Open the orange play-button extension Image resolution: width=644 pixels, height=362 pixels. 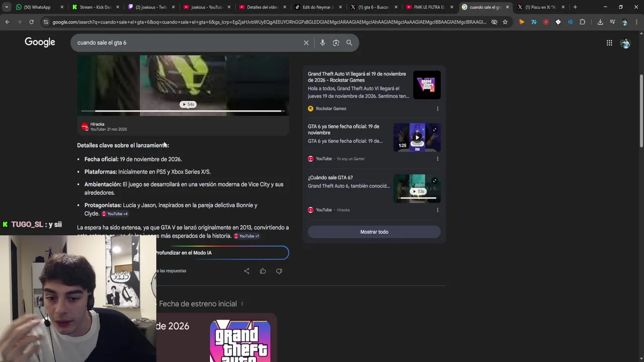(522, 22)
